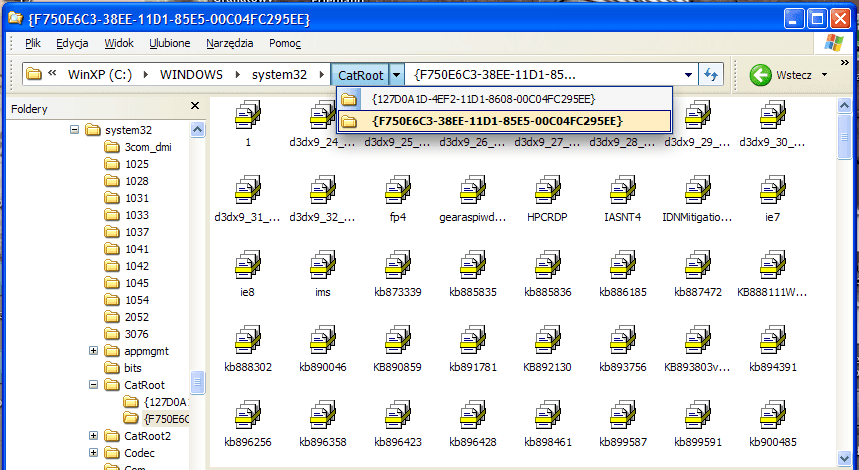Open the kb873339 catalog file icon

pyautogui.click(x=397, y=264)
